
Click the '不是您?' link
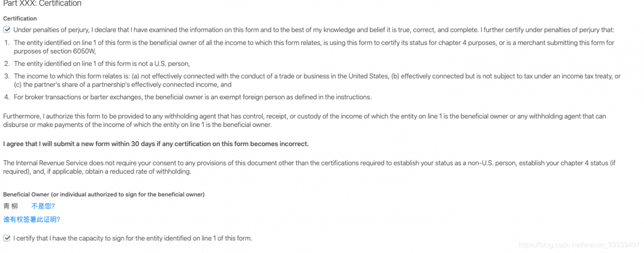pyautogui.click(x=43, y=206)
